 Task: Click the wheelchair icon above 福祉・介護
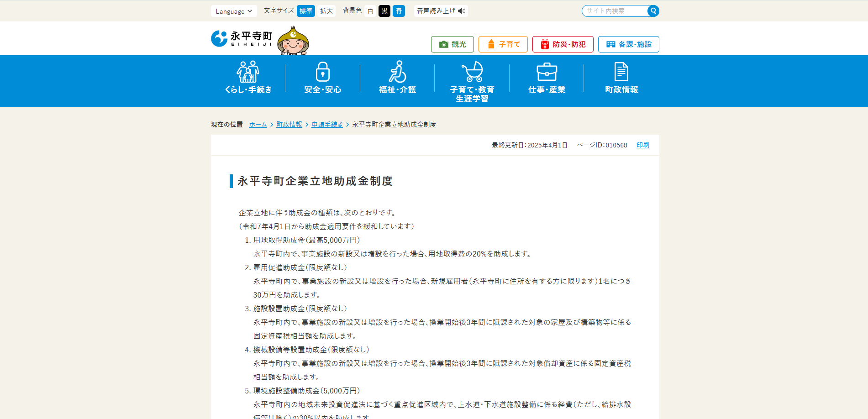397,72
